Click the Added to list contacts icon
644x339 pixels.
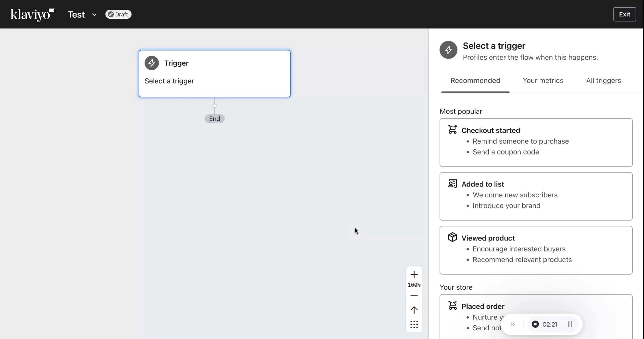coord(453,184)
